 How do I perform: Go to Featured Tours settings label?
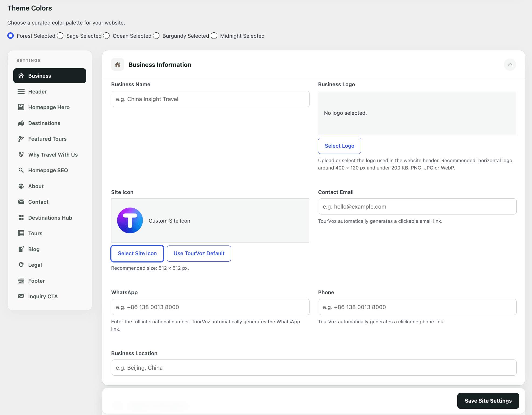click(x=47, y=139)
